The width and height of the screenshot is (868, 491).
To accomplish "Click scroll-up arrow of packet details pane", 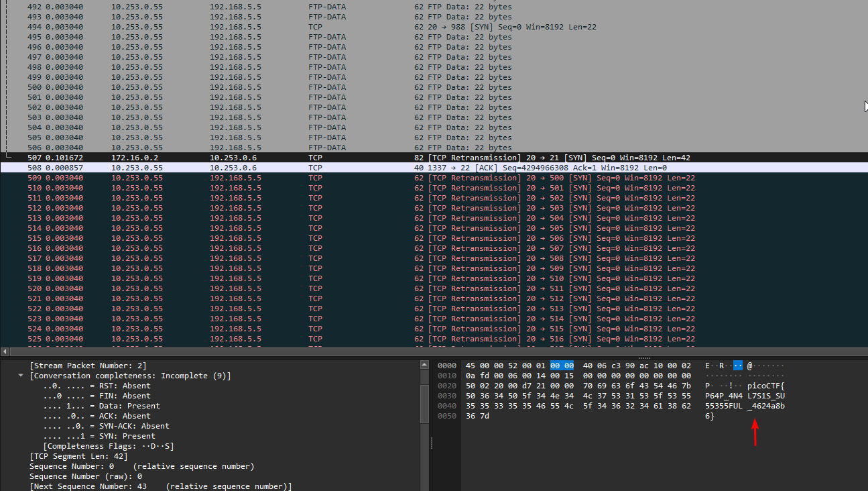I will (x=424, y=365).
